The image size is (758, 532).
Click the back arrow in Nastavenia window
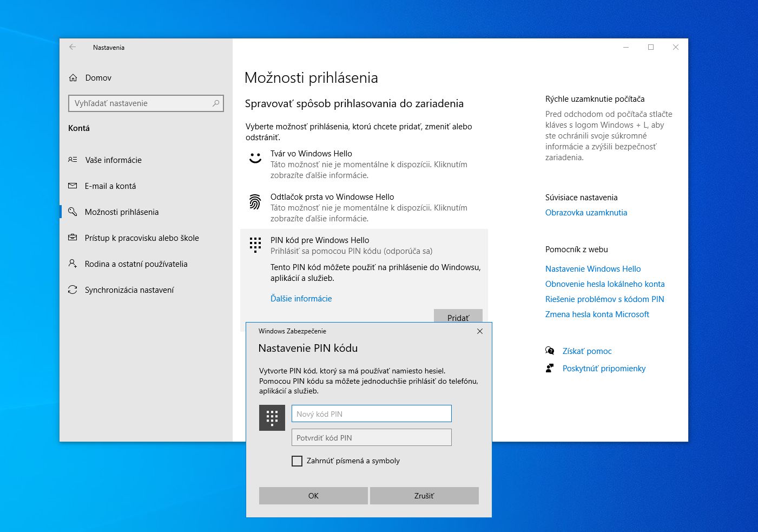pos(72,47)
